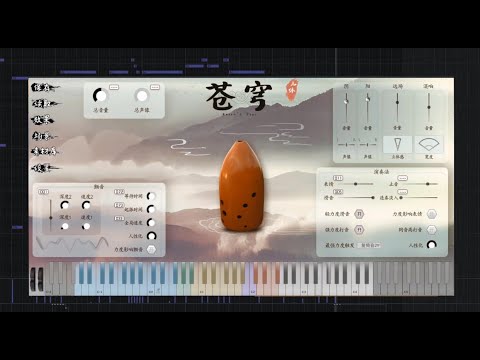Screen dimensions: 480x360
Task: Click the CC badge above 滑音 slider
Action: pyautogui.click(x=338, y=192)
